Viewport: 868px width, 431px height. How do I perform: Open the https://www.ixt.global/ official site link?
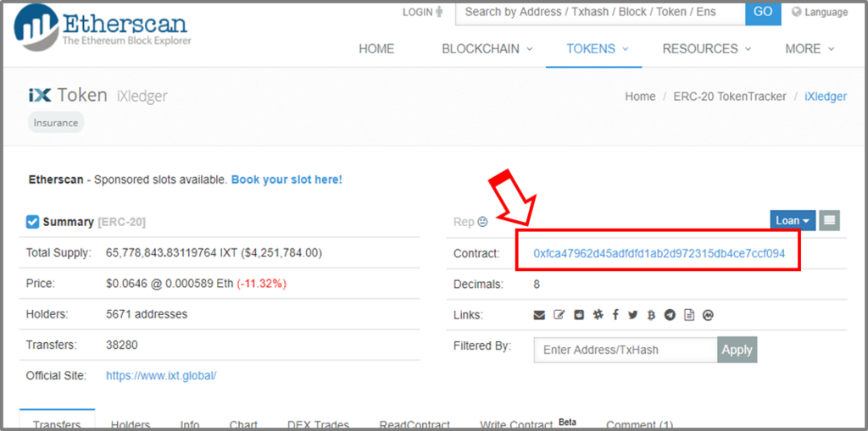pyautogui.click(x=161, y=376)
